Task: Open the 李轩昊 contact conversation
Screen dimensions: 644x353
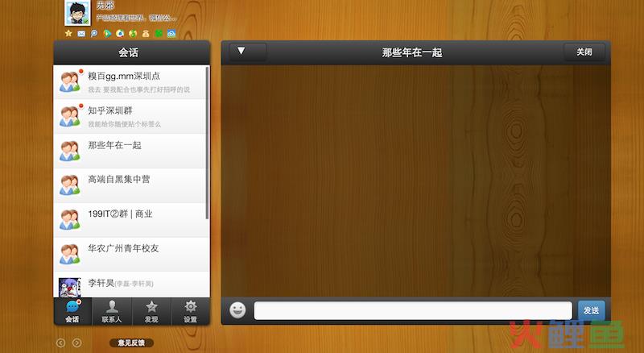Action: pos(130,284)
